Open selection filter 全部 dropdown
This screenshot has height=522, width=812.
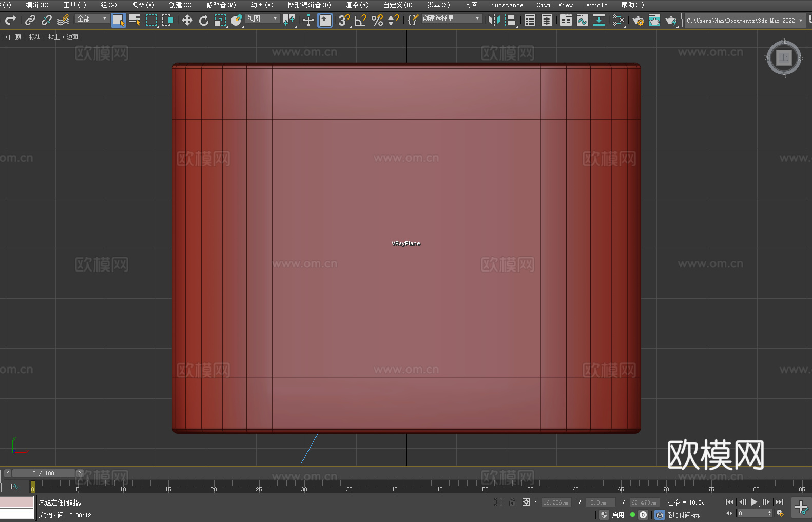[92, 18]
